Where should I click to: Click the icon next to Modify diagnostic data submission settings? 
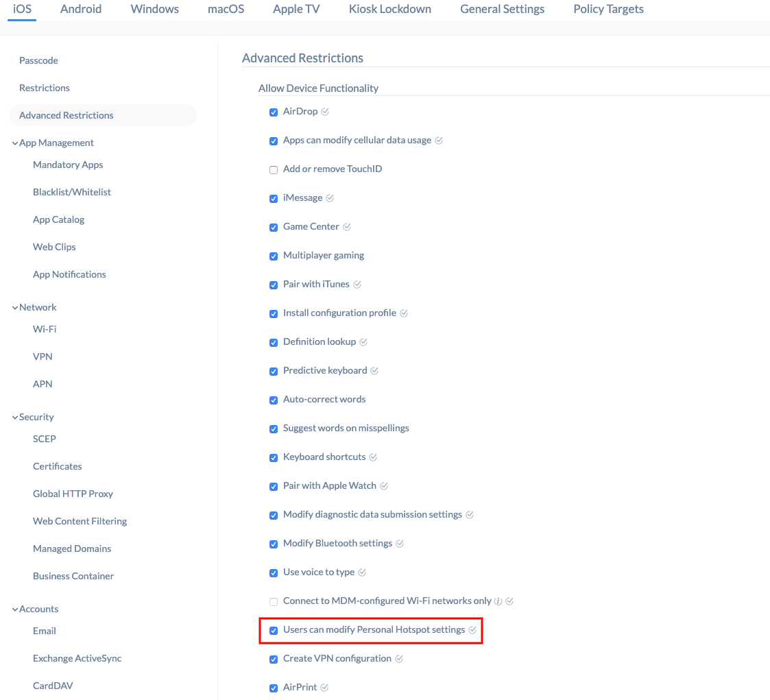[470, 514]
